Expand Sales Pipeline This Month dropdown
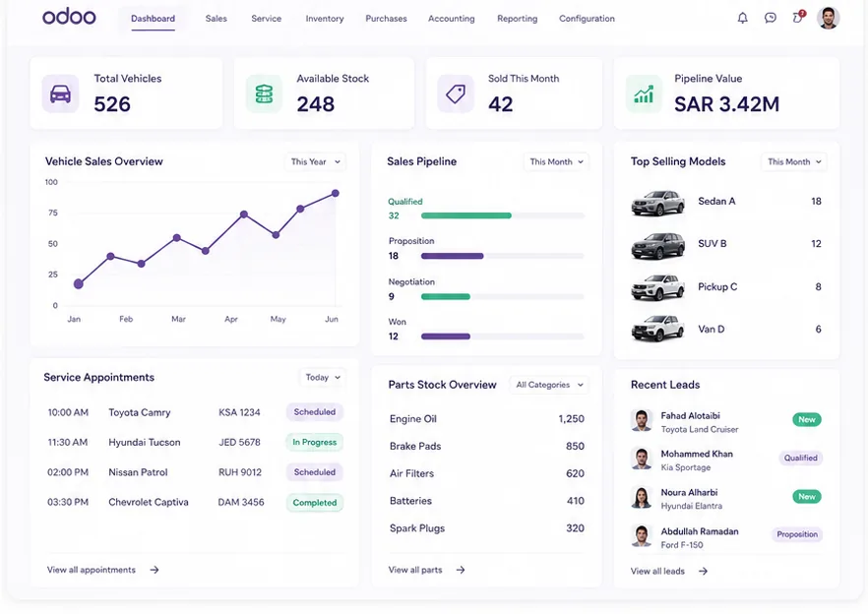 point(556,161)
